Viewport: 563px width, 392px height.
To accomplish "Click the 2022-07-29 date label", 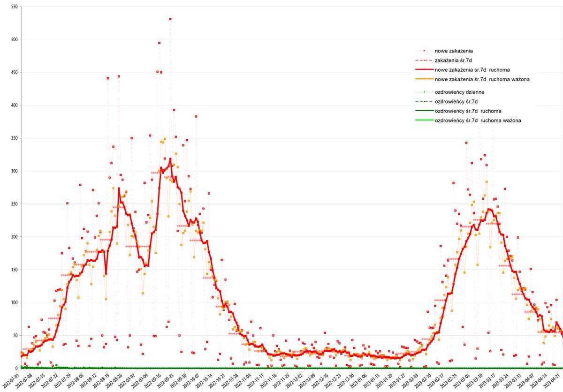I will [62, 381].
